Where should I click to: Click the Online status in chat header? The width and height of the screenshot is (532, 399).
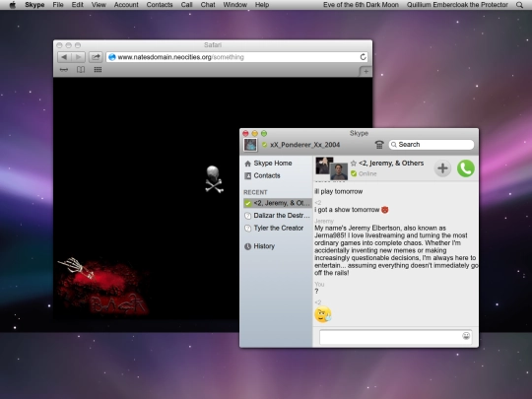click(365, 173)
